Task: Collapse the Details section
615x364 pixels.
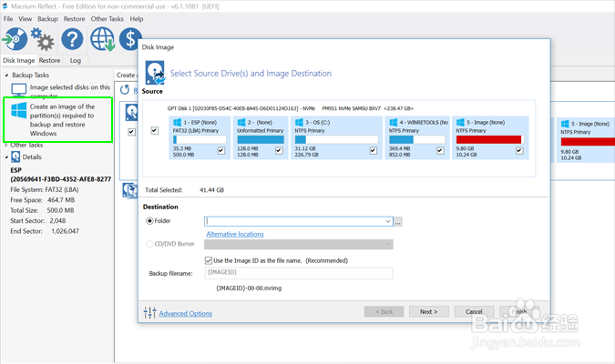Action: pos(6,157)
